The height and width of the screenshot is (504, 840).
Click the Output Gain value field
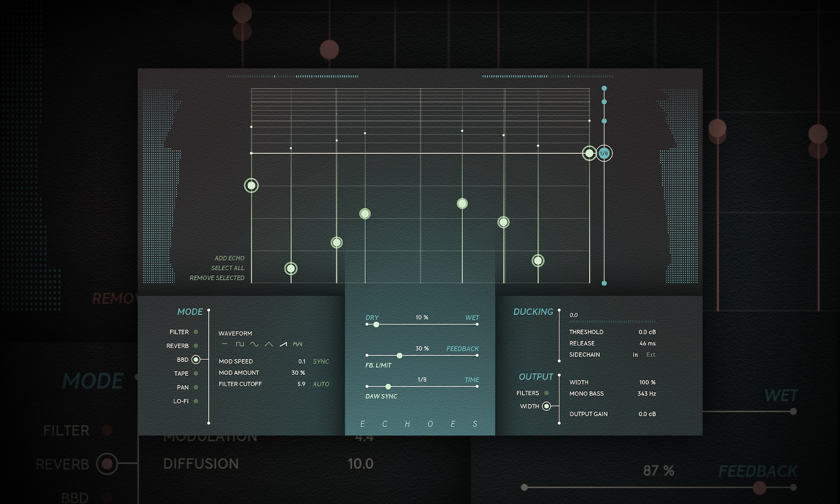[x=647, y=414]
